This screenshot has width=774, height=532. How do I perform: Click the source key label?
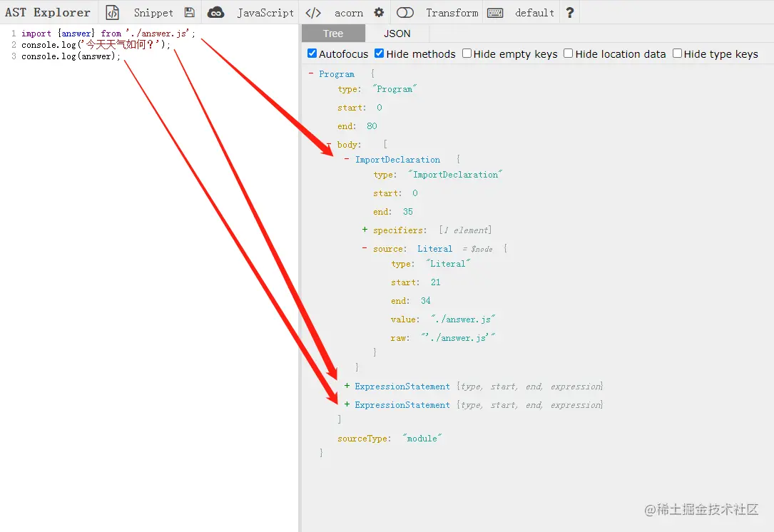[390, 249]
